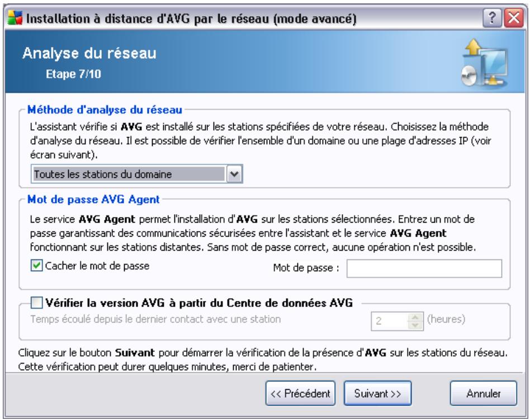Decrease hours with spinner down arrow
Image resolution: width=530 pixels, height=420 pixels.
click(x=415, y=325)
